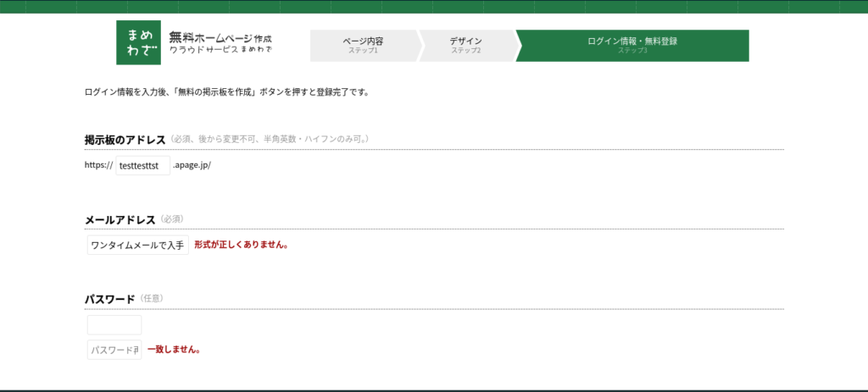The width and height of the screenshot is (868, 392).
Task: Click the メールアドレス section heading
Action: [120, 219]
